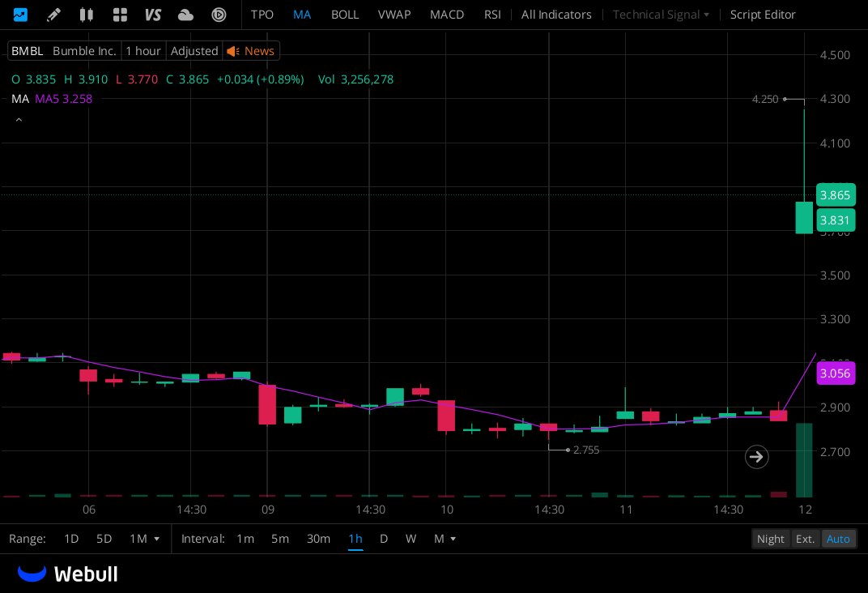Open the Script Editor

(762, 15)
